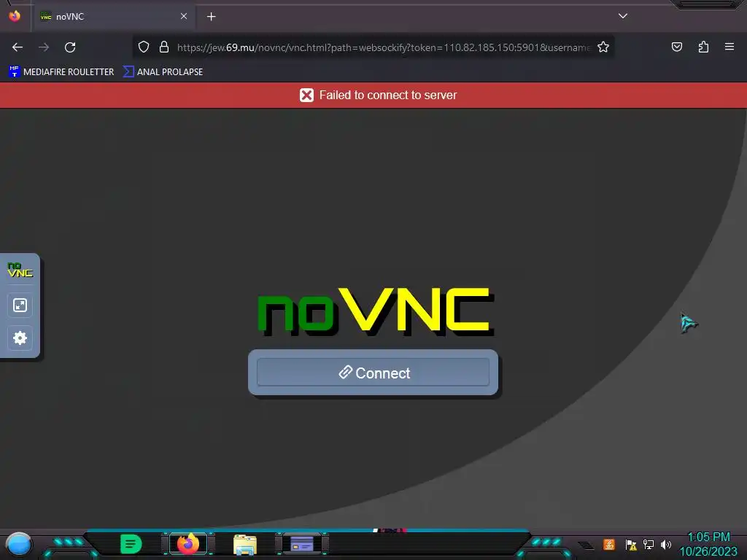Open tracking protection shield icon

(x=144, y=47)
